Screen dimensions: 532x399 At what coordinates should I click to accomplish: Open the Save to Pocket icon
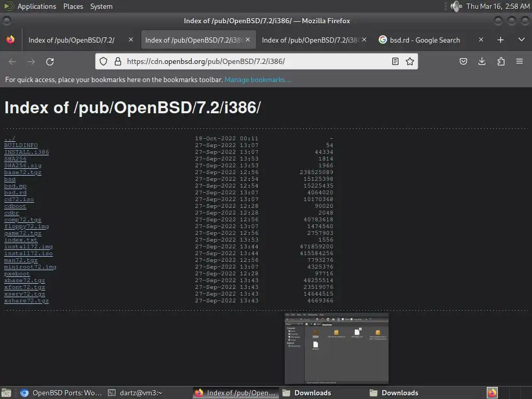463,61
